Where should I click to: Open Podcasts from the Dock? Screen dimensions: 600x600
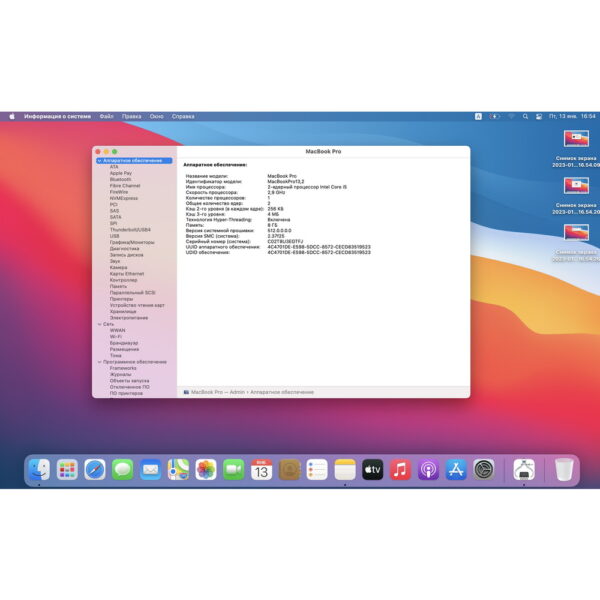point(428,470)
